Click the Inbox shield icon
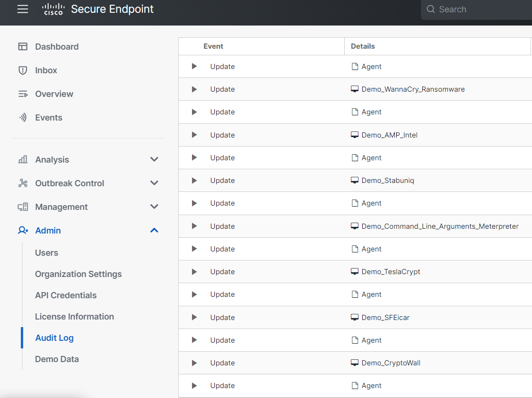The height and width of the screenshot is (398, 532). click(x=23, y=70)
